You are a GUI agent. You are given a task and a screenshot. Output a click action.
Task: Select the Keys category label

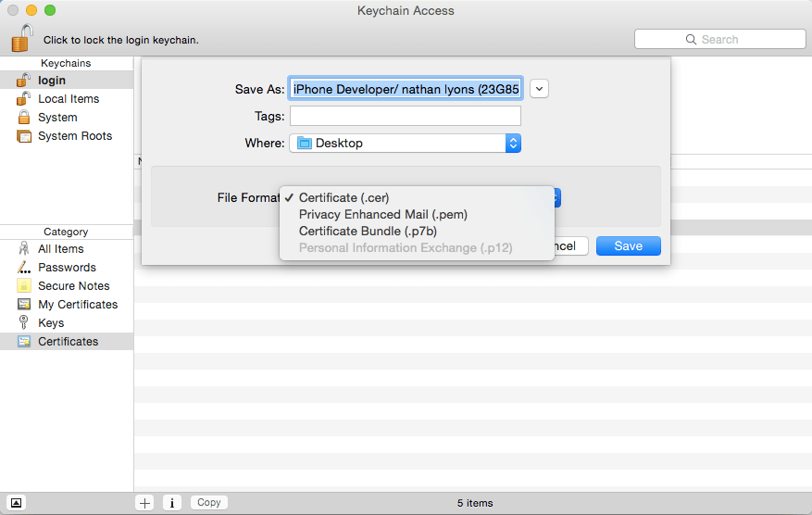click(51, 322)
